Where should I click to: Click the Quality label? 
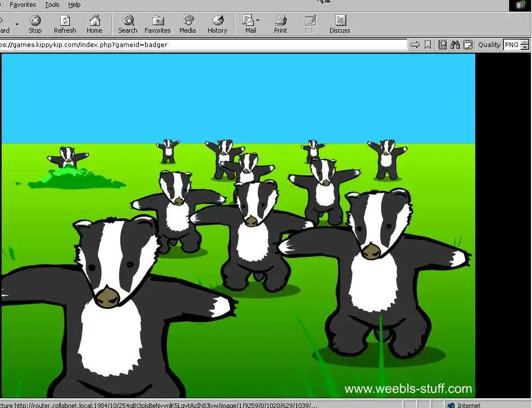489,45
